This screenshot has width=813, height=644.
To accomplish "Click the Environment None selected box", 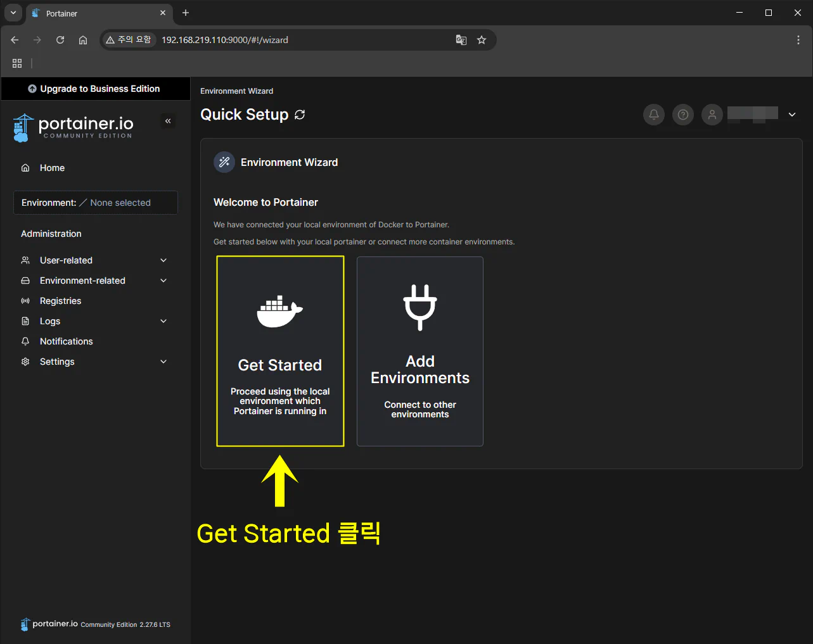I will [96, 203].
